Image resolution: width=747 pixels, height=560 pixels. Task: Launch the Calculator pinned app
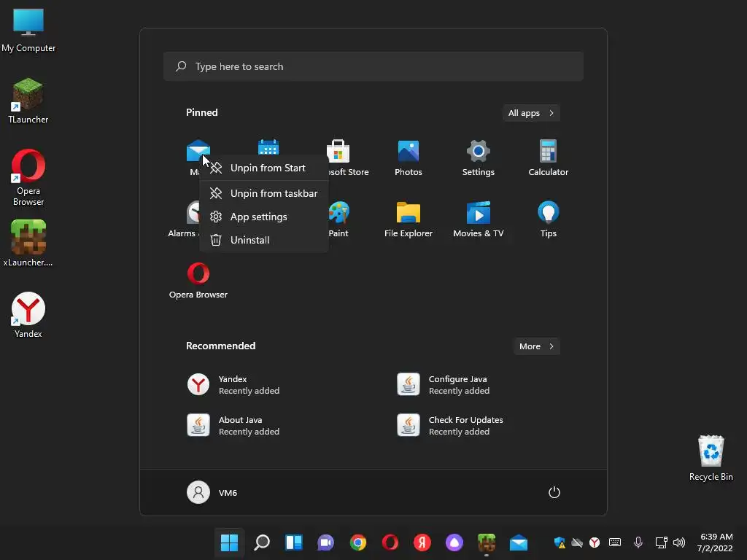549,158
